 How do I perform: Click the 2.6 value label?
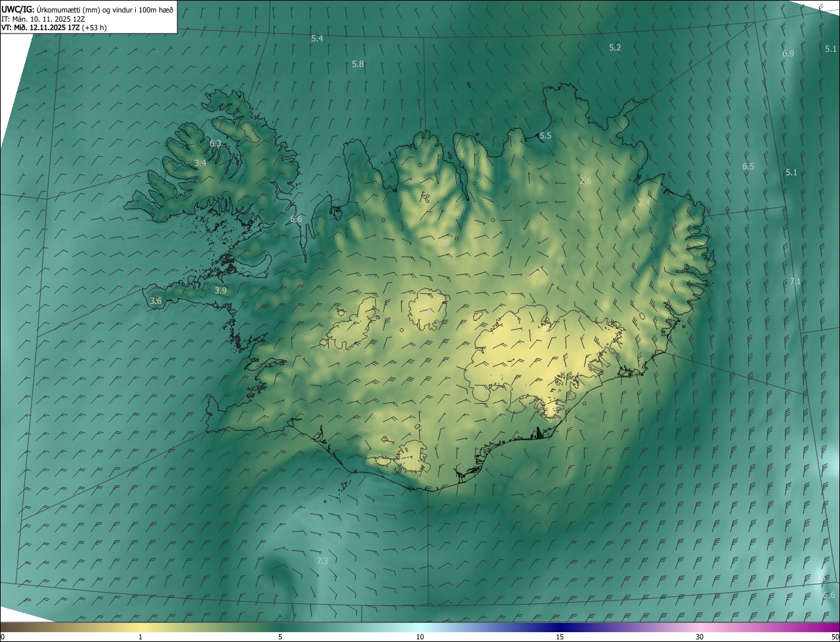point(585,181)
